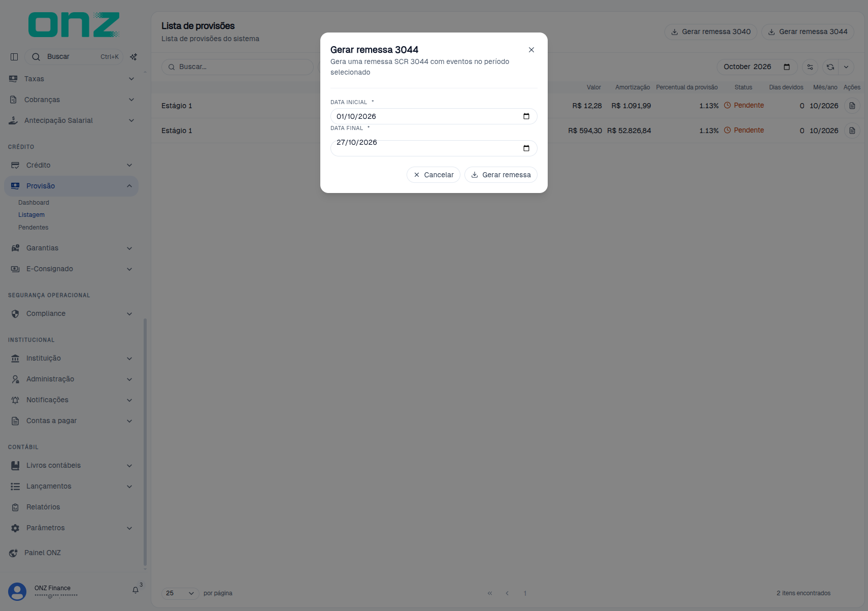The image size is (868, 611).
Task: Open Pendentes submenu item
Action: [34, 228]
